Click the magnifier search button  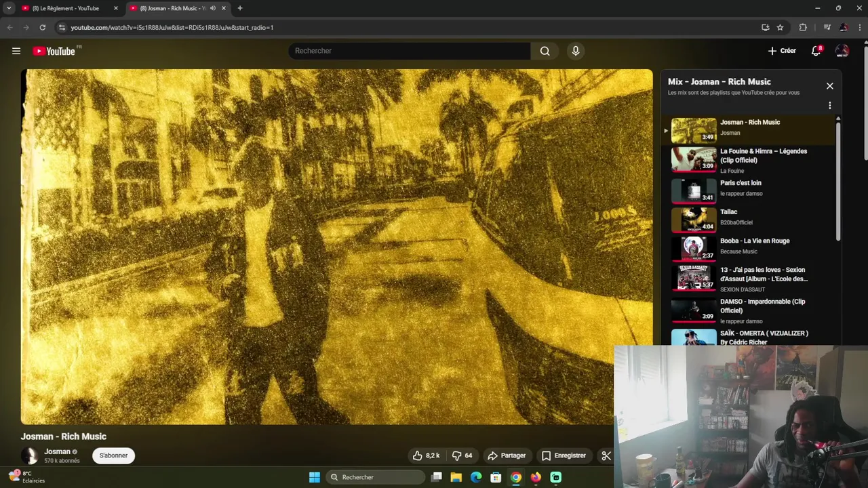[545, 51]
